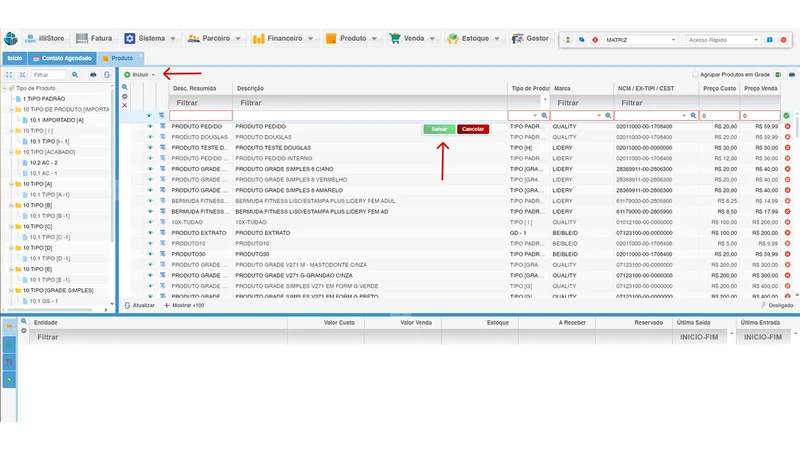Screen dimensions: 800x450
Task: Check Agrupar Produtos em Grade
Action: coord(695,74)
